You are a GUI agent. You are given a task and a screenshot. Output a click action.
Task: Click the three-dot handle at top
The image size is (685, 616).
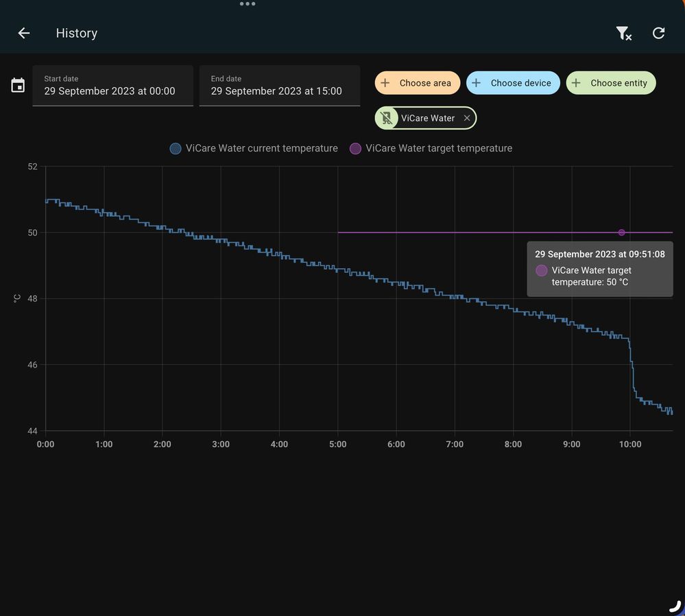point(248,4)
